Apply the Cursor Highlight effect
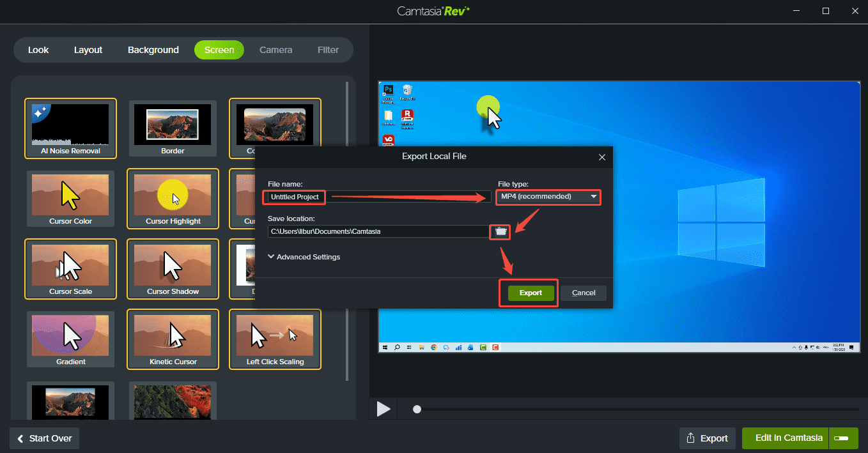868x453 pixels. pyautogui.click(x=173, y=199)
